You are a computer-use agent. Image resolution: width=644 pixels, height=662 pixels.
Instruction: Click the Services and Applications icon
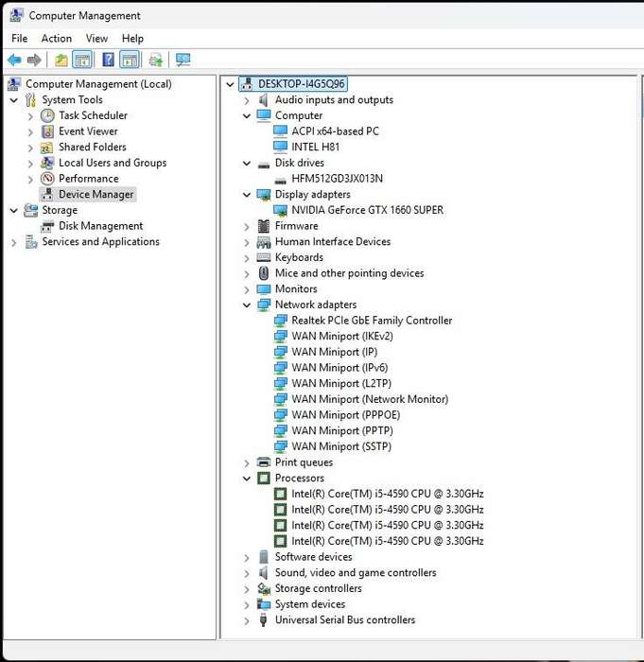pyautogui.click(x=31, y=242)
